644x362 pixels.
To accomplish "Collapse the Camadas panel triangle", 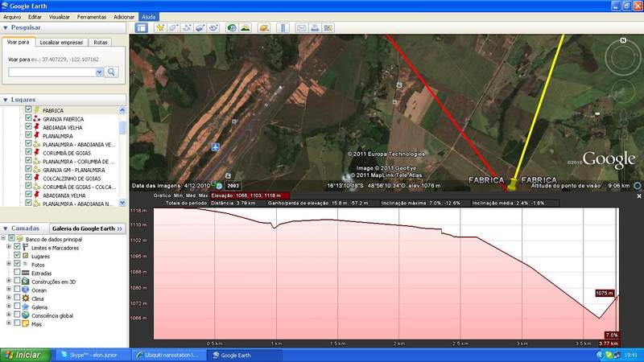I will point(6,228).
